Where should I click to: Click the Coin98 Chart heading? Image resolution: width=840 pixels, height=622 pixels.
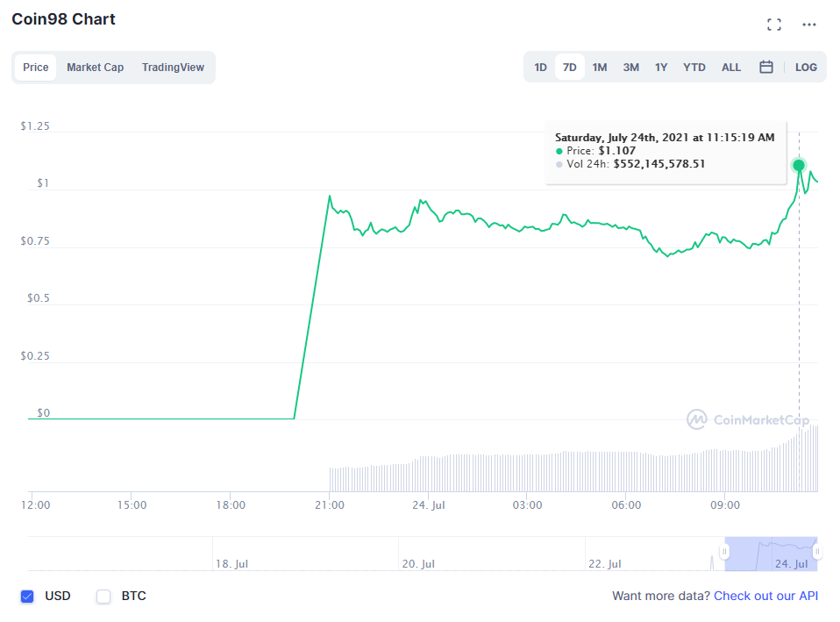63,19
